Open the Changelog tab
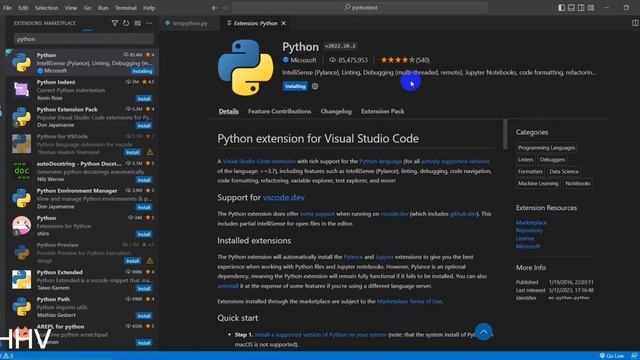640x360 pixels. pos(336,111)
